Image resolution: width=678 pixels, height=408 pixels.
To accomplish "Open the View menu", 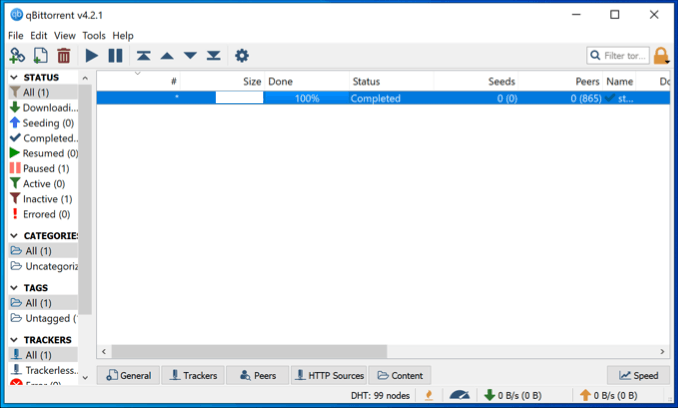I will [64, 36].
